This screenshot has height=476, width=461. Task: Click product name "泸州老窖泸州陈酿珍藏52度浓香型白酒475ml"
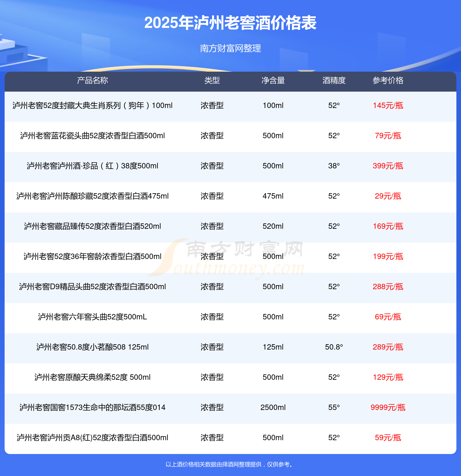(92, 196)
